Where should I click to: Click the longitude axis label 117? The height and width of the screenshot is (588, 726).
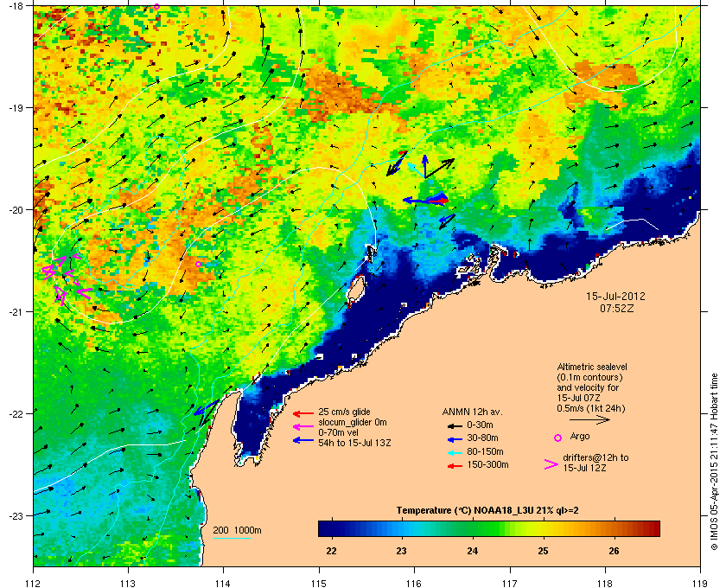(510, 584)
